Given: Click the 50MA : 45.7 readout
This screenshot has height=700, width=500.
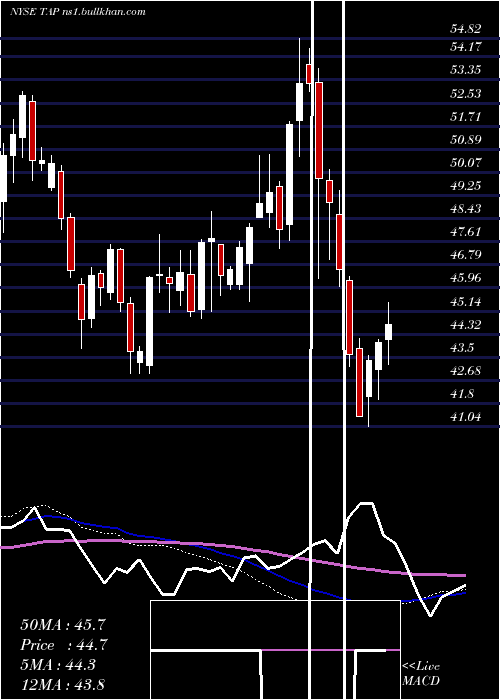Looking at the screenshot, I should (x=64, y=625).
